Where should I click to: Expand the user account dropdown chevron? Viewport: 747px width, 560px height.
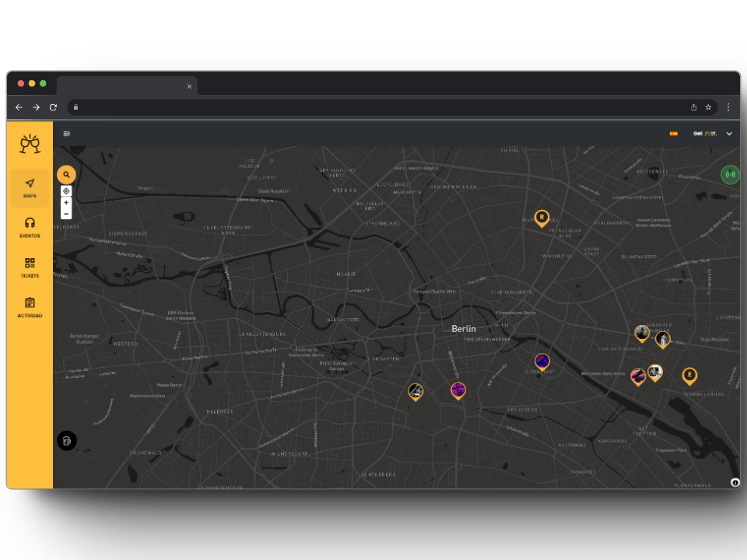(x=729, y=134)
